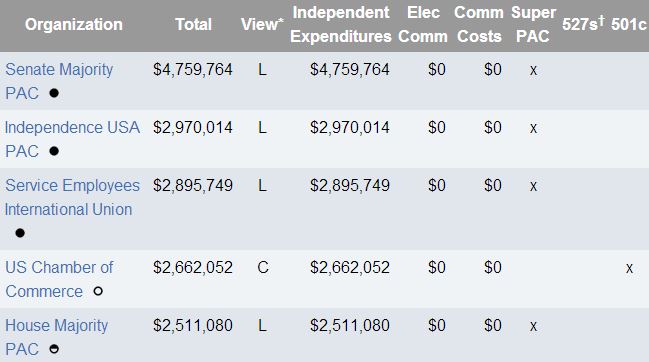Open the US Chamber of Commerce link
The image size is (649, 362).
point(59,279)
